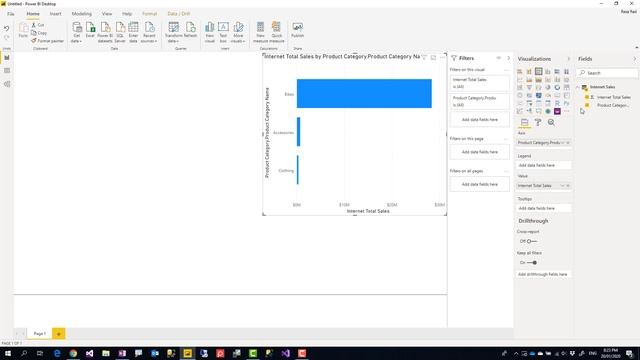Click Copy in Clipboard group

coord(39,33)
